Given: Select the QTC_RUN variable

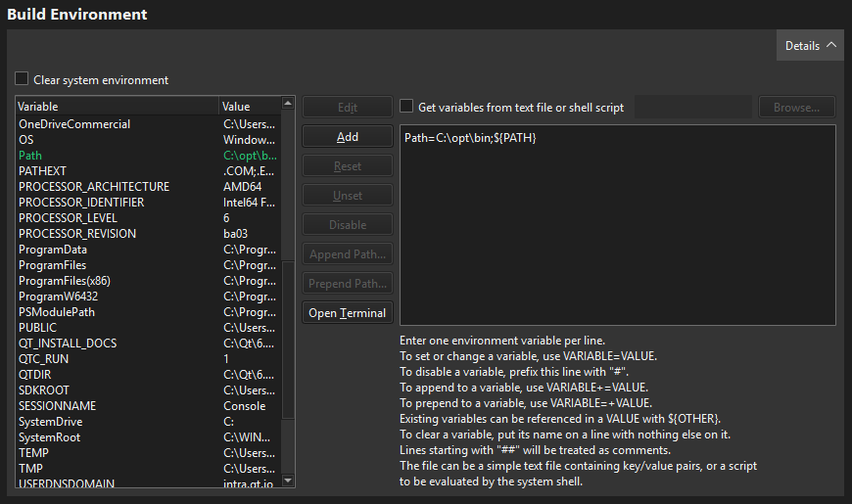Looking at the screenshot, I should pyautogui.click(x=148, y=359).
